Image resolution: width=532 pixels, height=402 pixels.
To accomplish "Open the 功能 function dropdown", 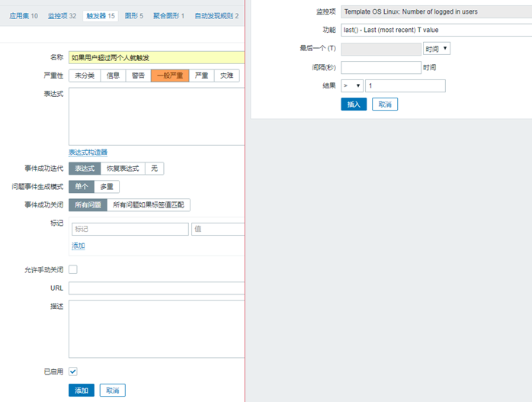I will (436, 30).
